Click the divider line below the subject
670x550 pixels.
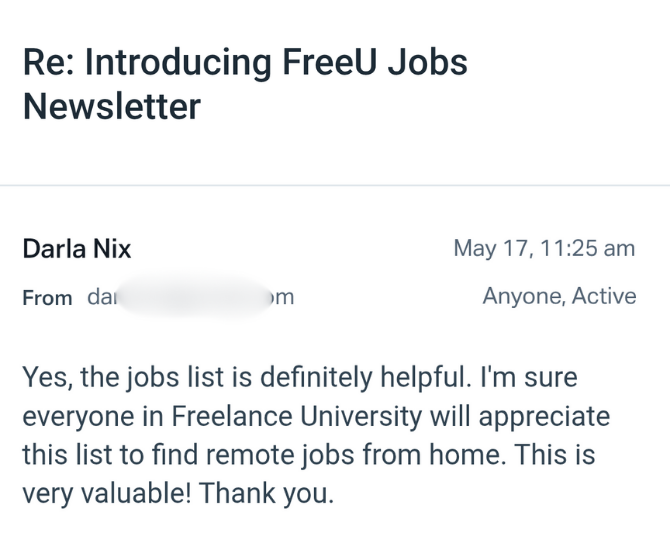[x=335, y=185]
